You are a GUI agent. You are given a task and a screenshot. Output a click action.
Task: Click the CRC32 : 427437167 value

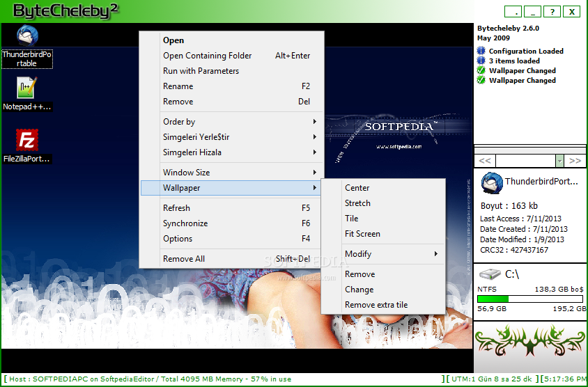tap(514, 250)
